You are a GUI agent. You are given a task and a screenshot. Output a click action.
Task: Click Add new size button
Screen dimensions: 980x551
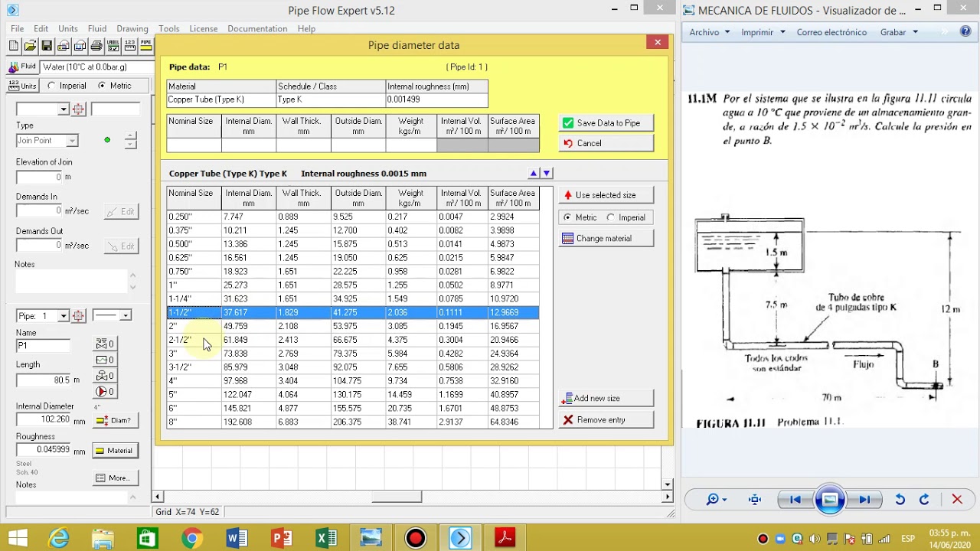click(606, 399)
